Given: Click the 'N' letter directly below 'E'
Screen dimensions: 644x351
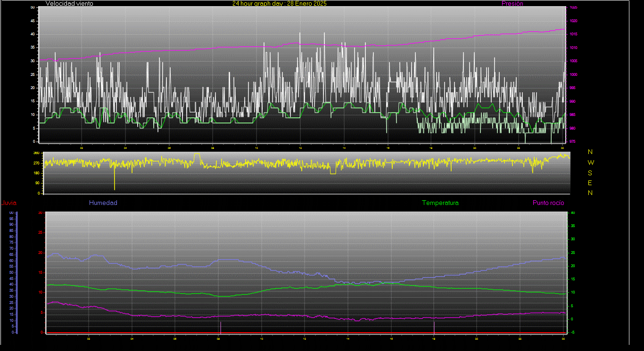Looking at the screenshot, I should (x=590, y=192).
